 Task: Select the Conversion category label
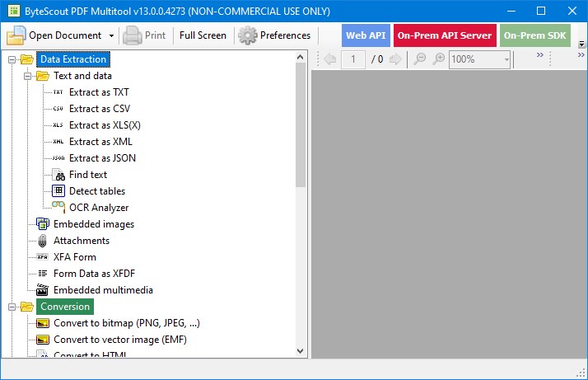[x=65, y=307]
